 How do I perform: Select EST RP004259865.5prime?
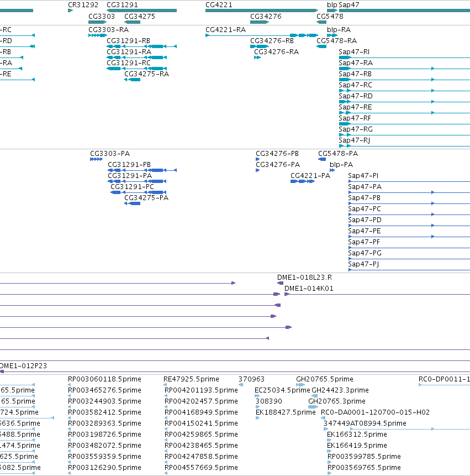[201, 435]
